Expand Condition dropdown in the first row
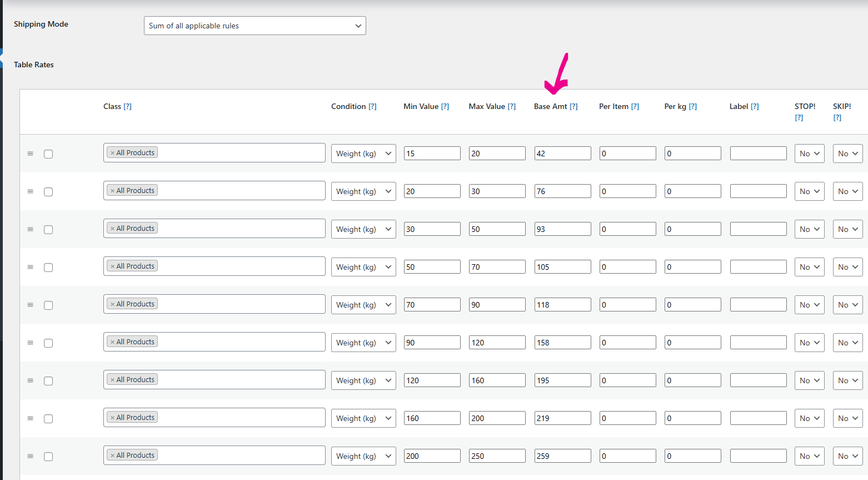 (x=363, y=154)
